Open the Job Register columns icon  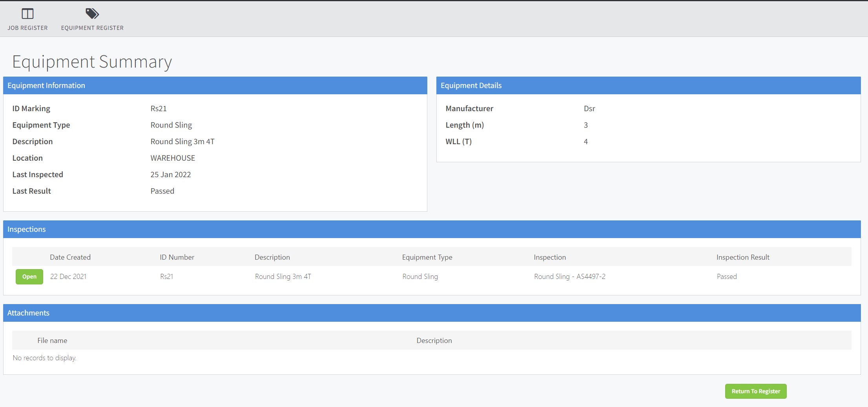(27, 14)
